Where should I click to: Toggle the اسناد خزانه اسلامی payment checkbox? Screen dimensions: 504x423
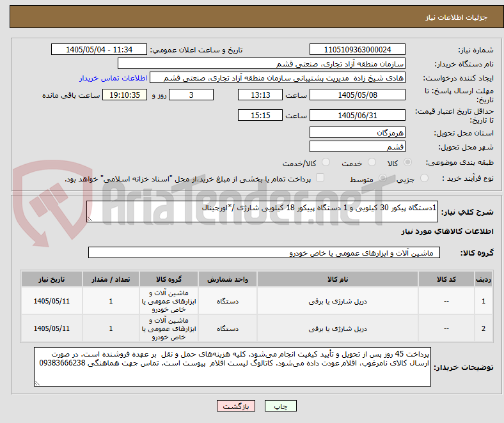320,178
